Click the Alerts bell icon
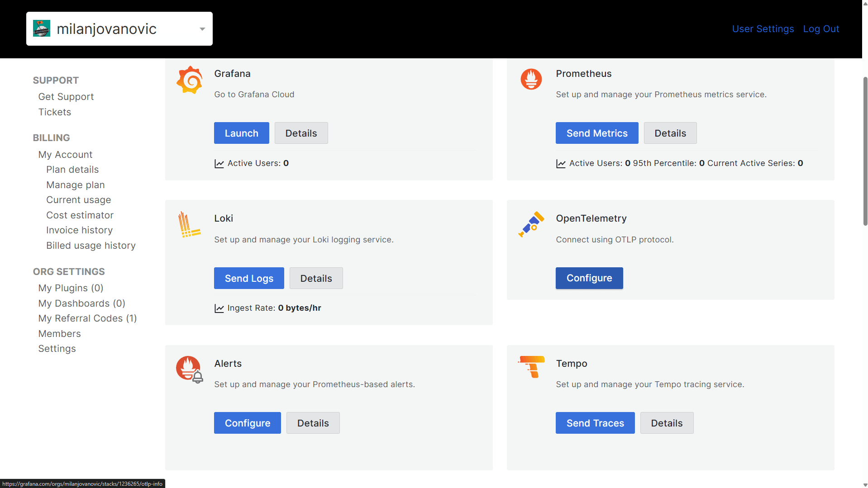Viewport: 868px width, 488px height. pyautogui.click(x=189, y=369)
